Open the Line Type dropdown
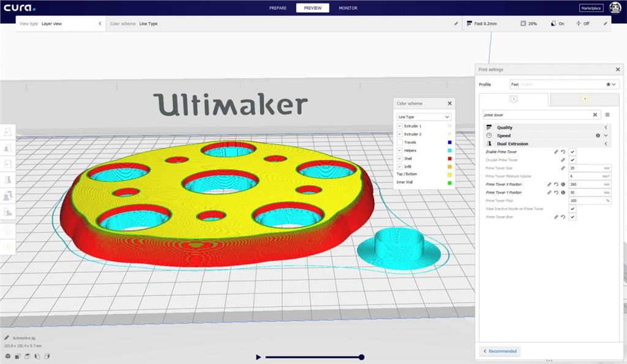 click(x=424, y=116)
